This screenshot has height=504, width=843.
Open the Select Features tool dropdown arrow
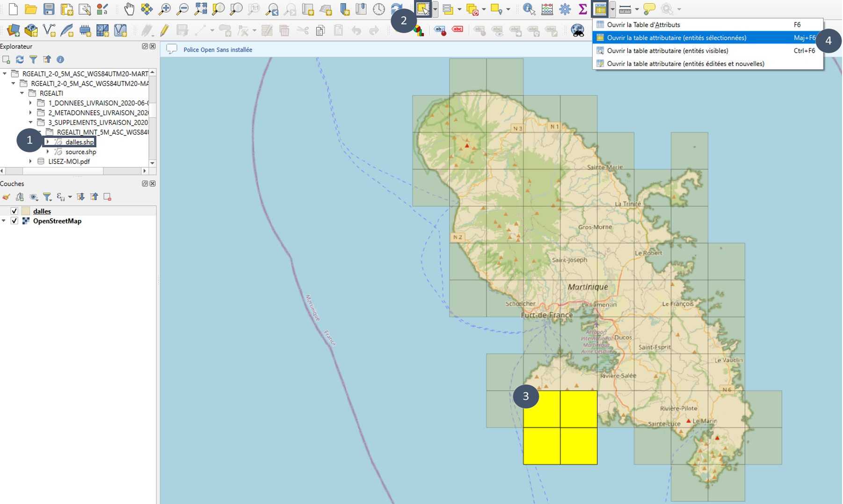435,9
